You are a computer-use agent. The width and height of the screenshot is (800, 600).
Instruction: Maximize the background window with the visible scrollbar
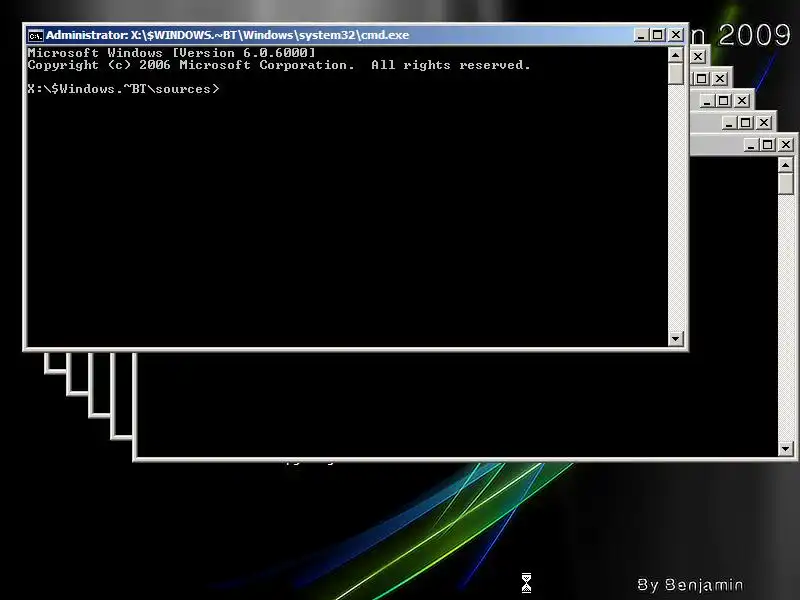click(x=768, y=144)
